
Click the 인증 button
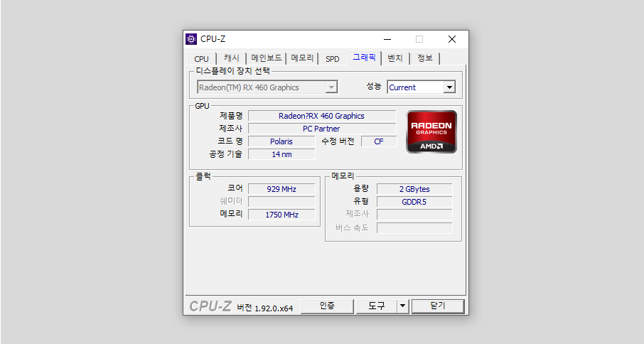pos(327,306)
